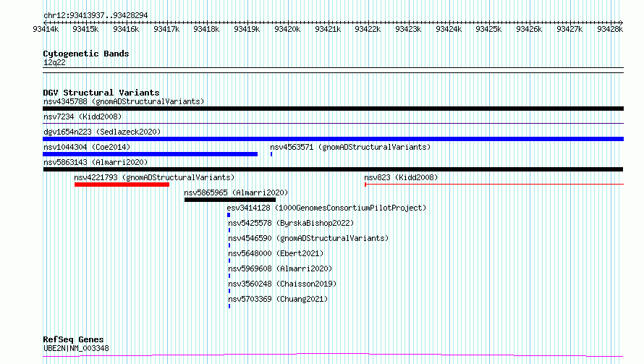Click the RefSeq Genes track title
The height and width of the screenshot is (364, 644).
pyautogui.click(x=73, y=340)
